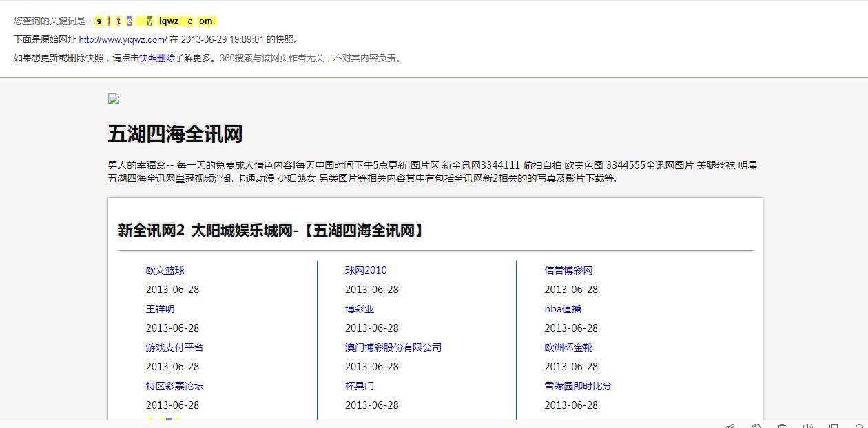Click the broken image icon above the title
The image size is (868, 428).
[114, 98]
